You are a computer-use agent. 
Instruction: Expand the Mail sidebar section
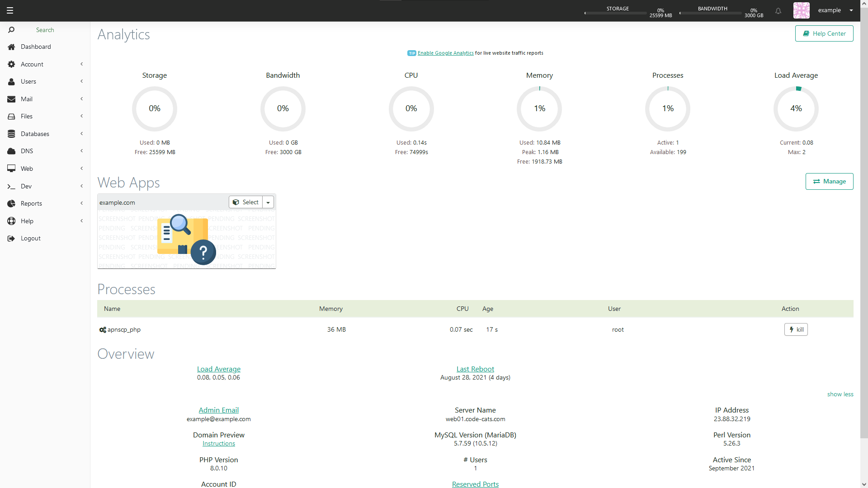click(45, 99)
